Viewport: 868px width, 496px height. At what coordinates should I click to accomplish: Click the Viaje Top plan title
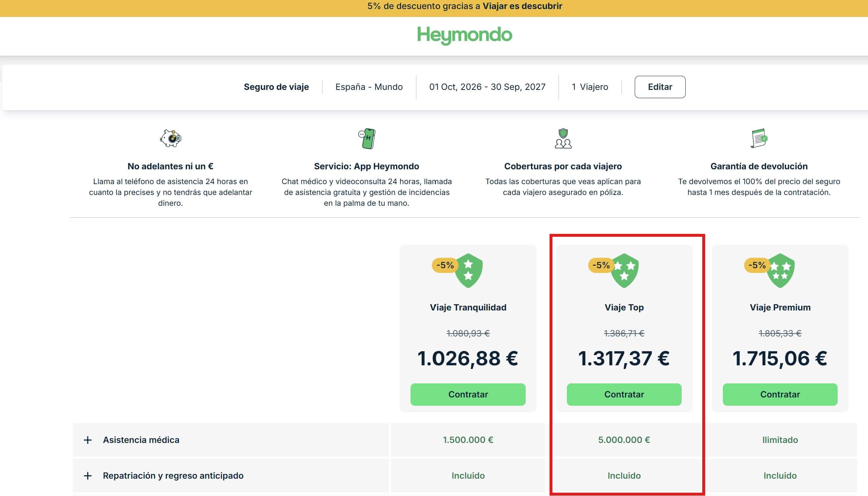tap(624, 308)
